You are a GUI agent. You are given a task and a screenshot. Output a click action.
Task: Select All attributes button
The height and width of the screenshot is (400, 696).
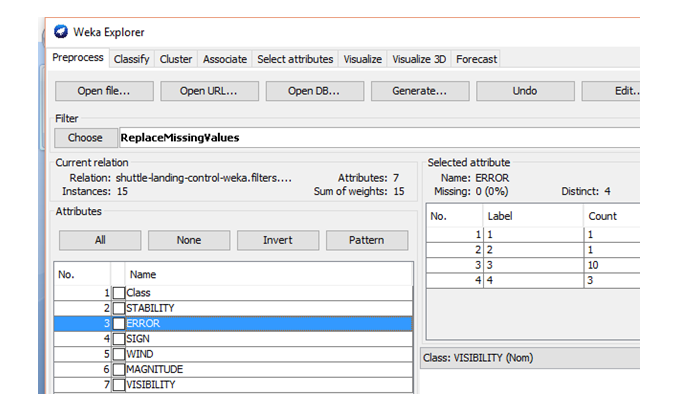pos(100,240)
